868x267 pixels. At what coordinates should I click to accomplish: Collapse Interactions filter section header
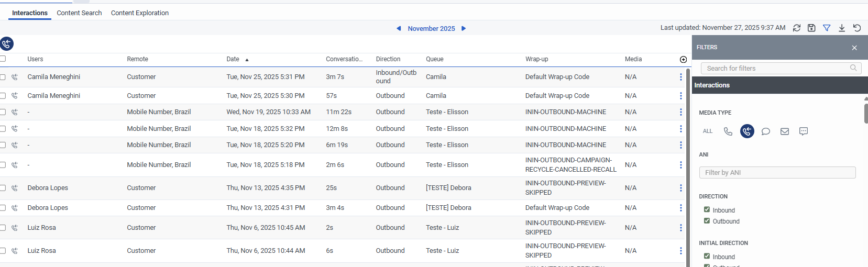point(779,85)
